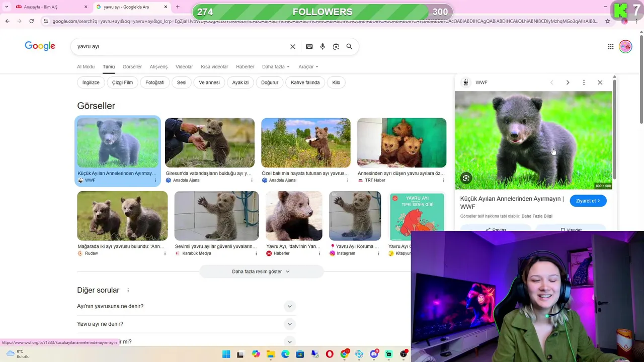The width and height of the screenshot is (644, 362).
Task: Open the Google apps grid
Action: click(x=610, y=46)
